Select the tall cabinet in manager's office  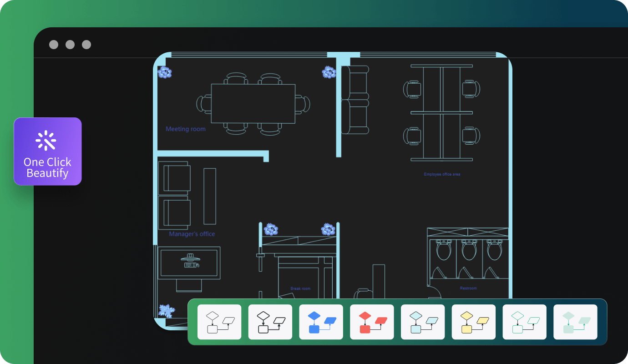coord(210,196)
